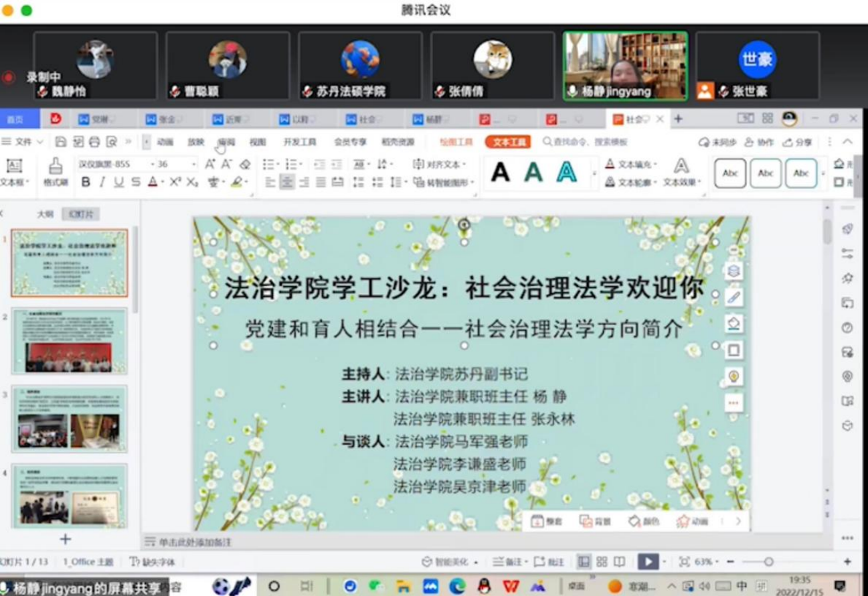868x596 pixels.
Task: Click the 分享 share button
Action: [798, 142]
